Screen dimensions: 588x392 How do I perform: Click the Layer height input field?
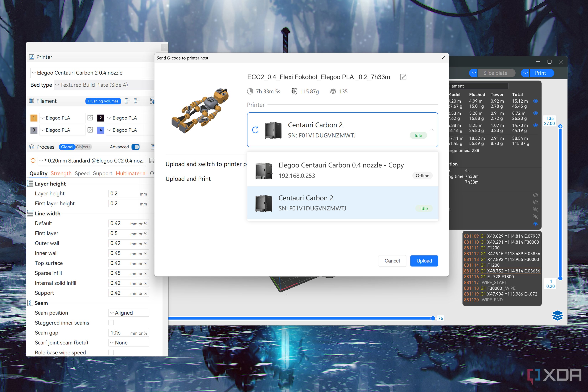tap(129, 194)
